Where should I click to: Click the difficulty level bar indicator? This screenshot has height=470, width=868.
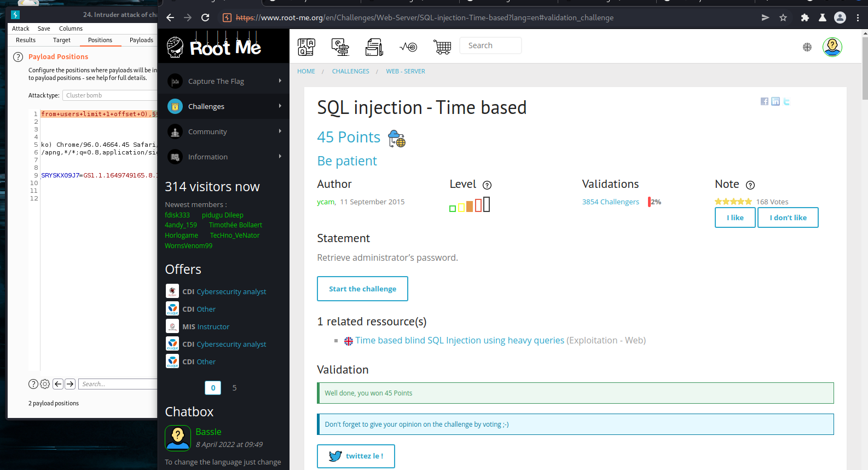pyautogui.click(x=470, y=205)
